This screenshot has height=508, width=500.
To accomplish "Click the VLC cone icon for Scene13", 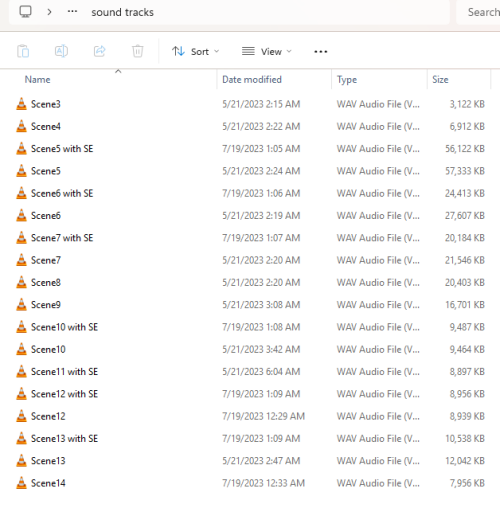I will (x=21, y=460).
